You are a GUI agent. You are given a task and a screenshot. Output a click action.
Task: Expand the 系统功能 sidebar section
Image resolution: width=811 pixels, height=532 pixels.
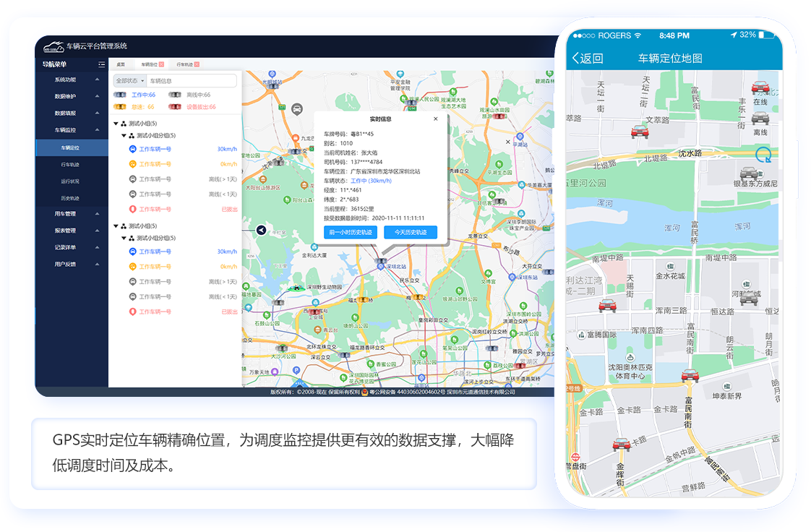pyautogui.click(x=66, y=78)
